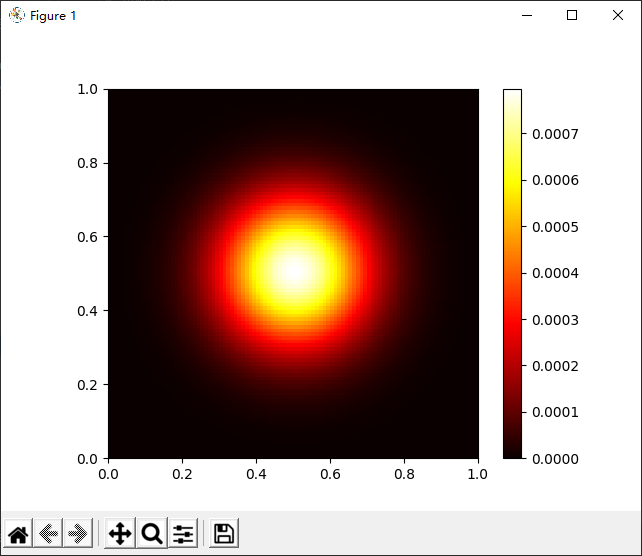Click the y-axis tick label 0.2
Image resolution: width=642 pixels, height=556 pixels.
click(87, 385)
